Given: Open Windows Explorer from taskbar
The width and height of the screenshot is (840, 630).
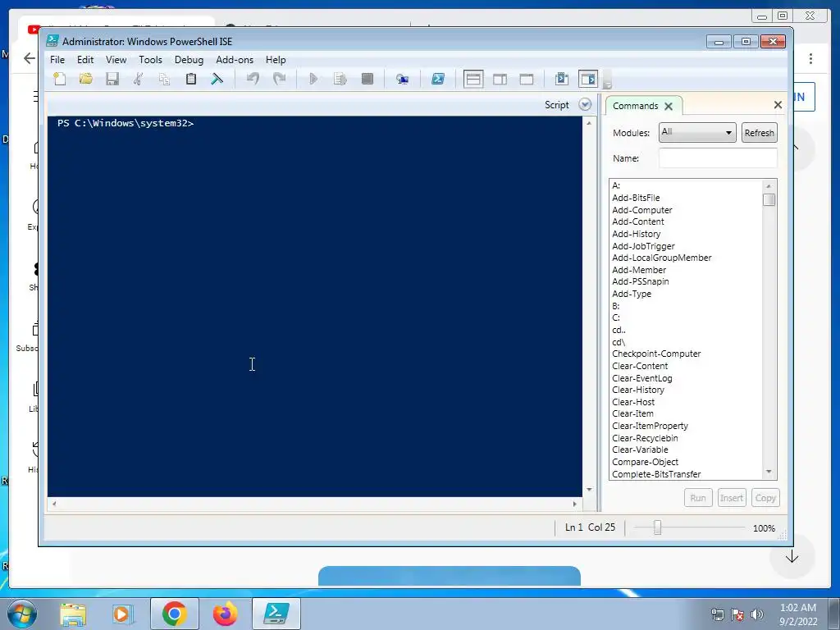Looking at the screenshot, I should [73, 614].
